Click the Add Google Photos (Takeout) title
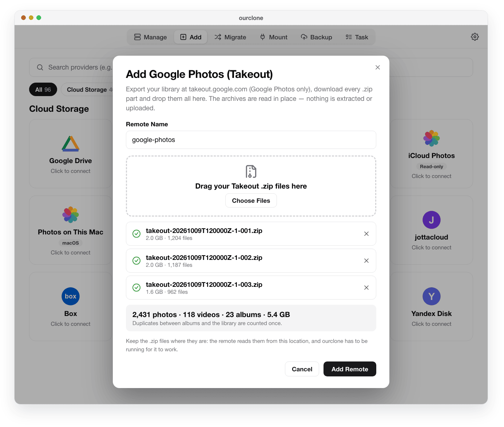The image size is (504, 427). point(199,74)
